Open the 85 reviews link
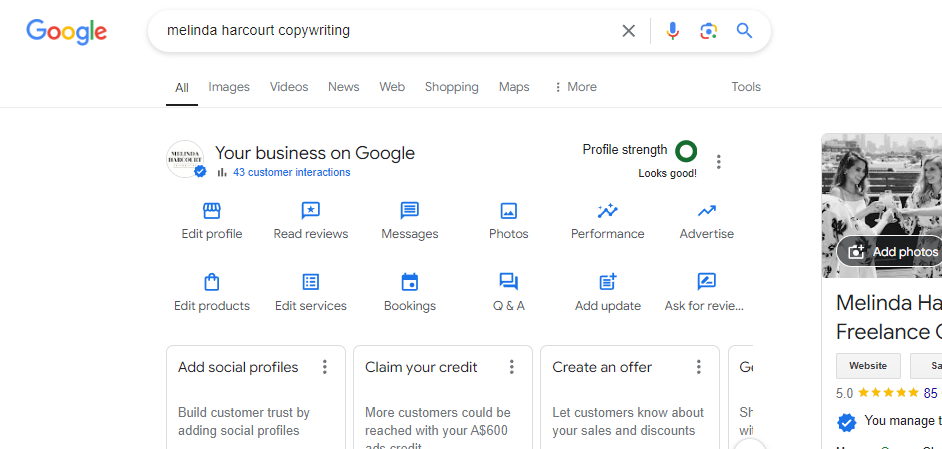Image resolution: width=942 pixels, height=449 pixels. [x=933, y=393]
